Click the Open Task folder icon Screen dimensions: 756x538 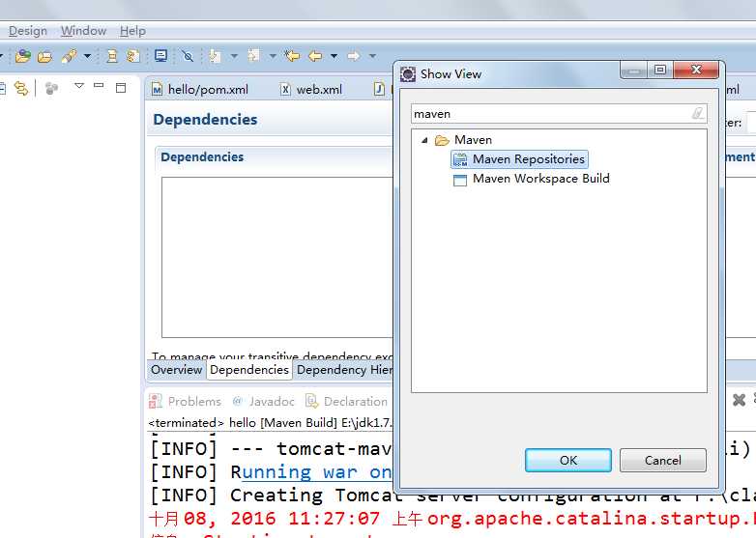[44, 56]
